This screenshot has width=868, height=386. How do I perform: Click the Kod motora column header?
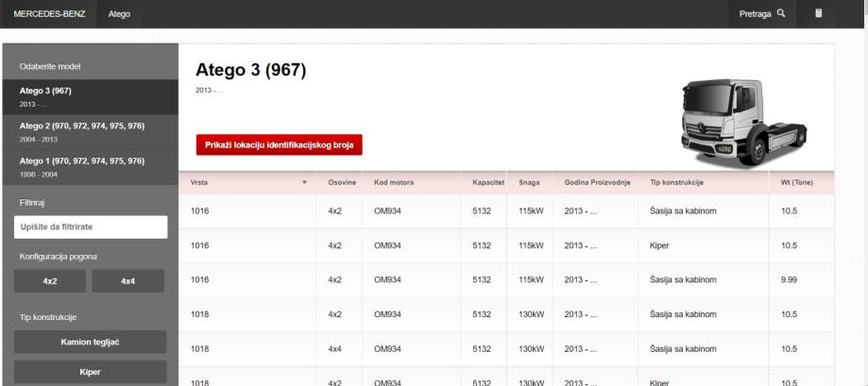tap(394, 182)
